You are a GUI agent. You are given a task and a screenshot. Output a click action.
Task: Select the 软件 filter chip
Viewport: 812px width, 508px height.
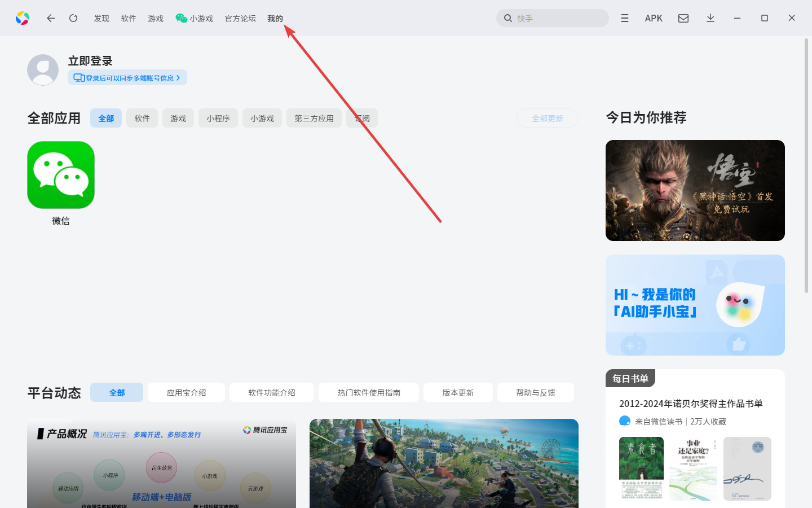(142, 118)
